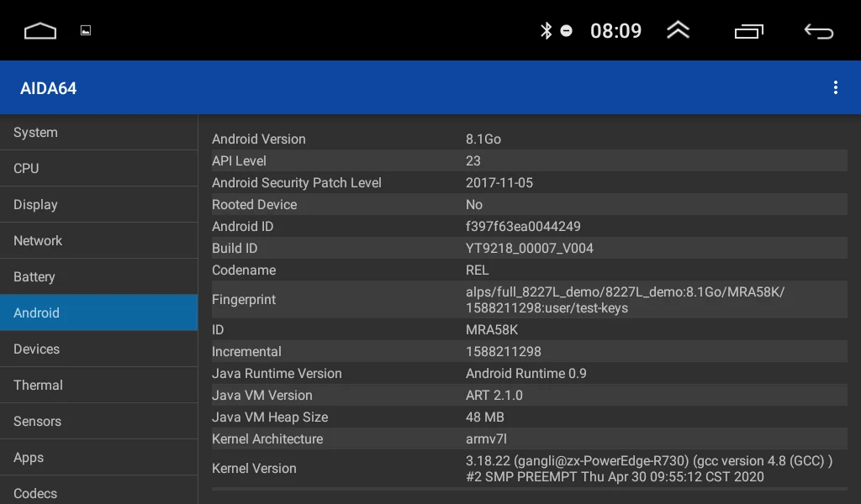Screen dimensions: 861x504
Task: Tap the Kernel Version row
Action: pyautogui.click(x=530, y=469)
